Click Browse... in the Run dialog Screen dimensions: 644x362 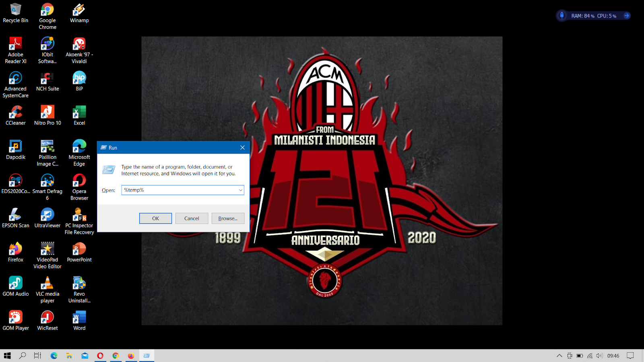pyautogui.click(x=228, y=218)
